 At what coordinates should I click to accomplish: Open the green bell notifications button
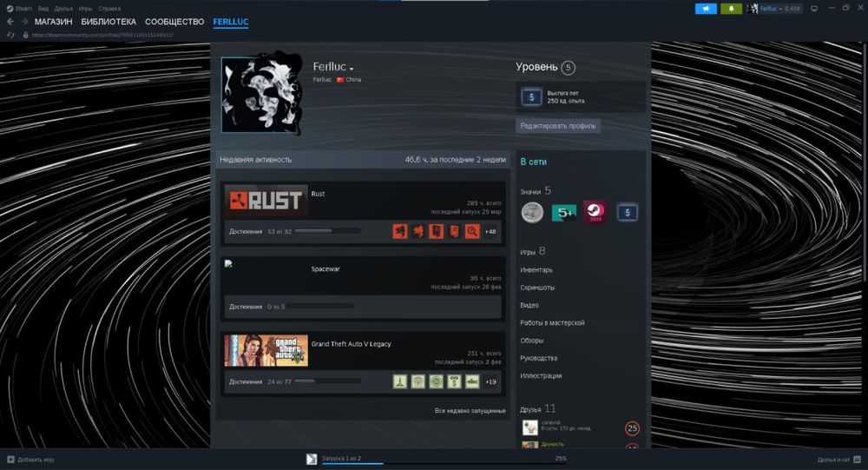(x=731, y=9)
